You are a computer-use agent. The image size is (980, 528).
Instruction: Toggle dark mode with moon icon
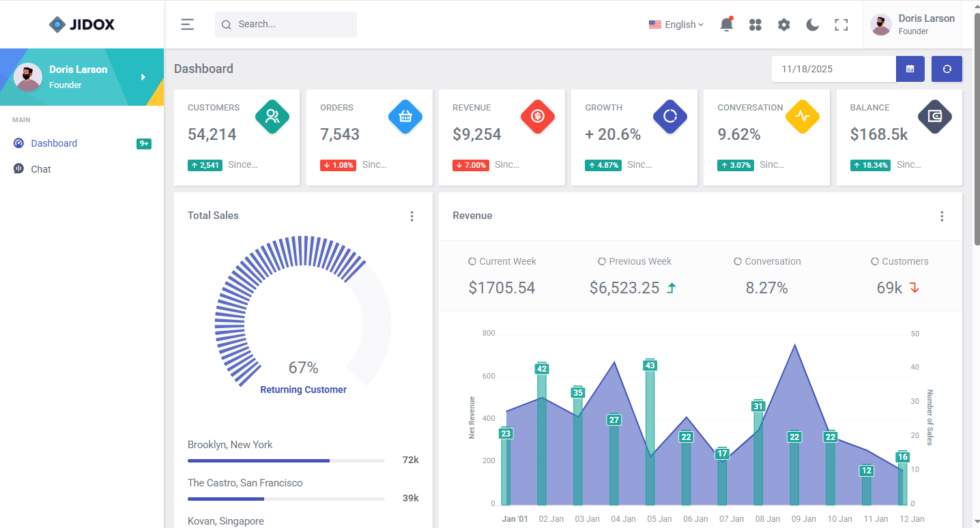tap(812, 25)
